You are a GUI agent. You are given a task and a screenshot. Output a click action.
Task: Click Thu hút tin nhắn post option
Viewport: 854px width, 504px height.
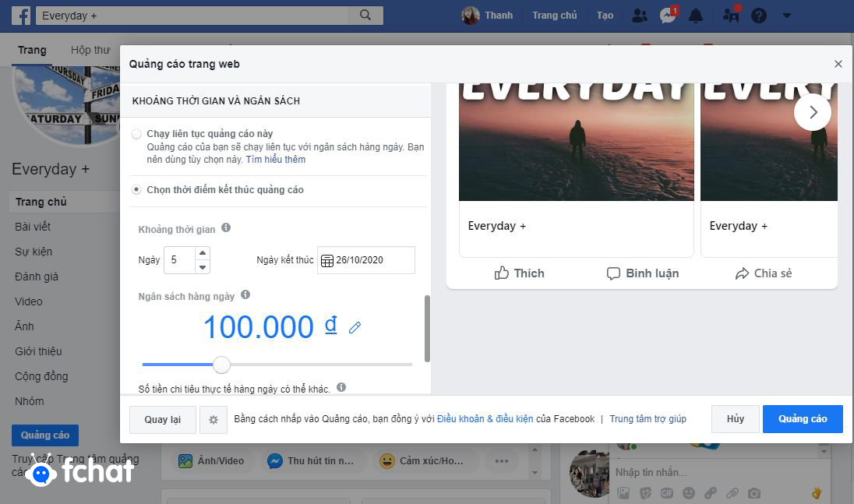click(x=312, y=461)
